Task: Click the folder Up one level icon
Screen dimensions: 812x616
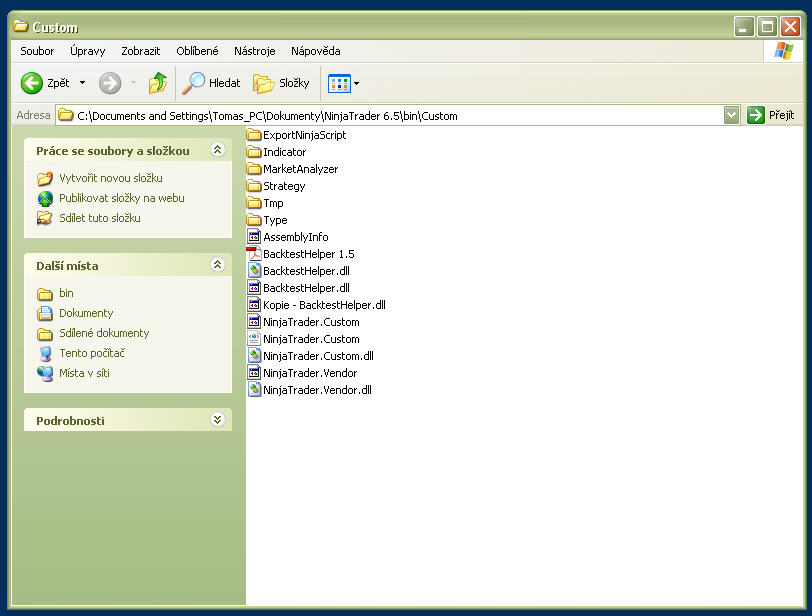Action: (x=158, y=83)
